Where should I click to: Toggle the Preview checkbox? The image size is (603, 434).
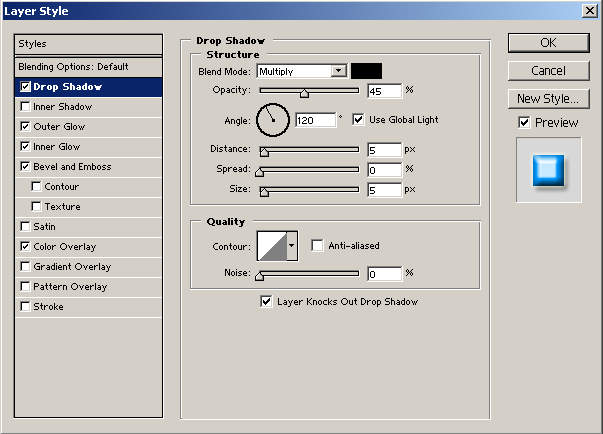(x=524, y=123)
